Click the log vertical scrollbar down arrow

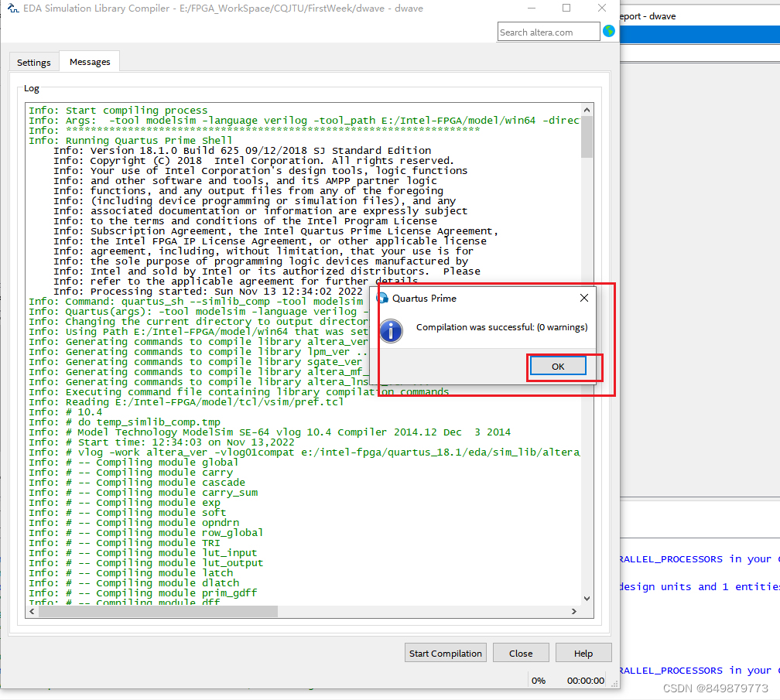click(x=587, y=599)
